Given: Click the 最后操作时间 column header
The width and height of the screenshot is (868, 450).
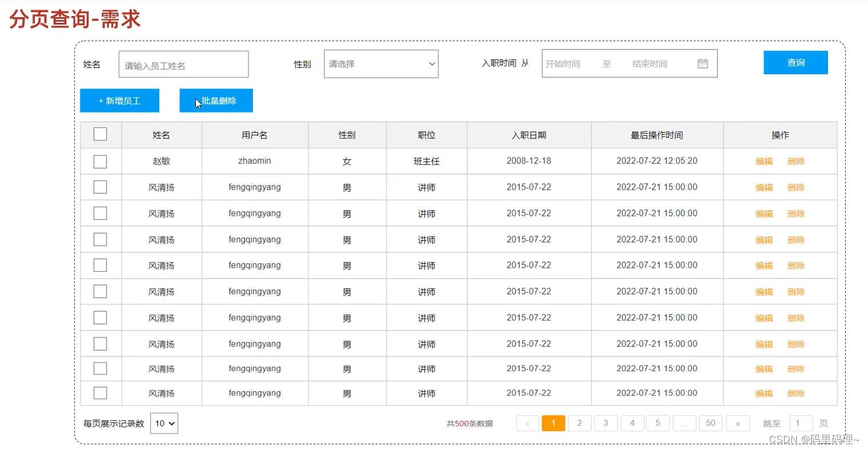Looking at the screenshot, I should click(x=657, y=135).
